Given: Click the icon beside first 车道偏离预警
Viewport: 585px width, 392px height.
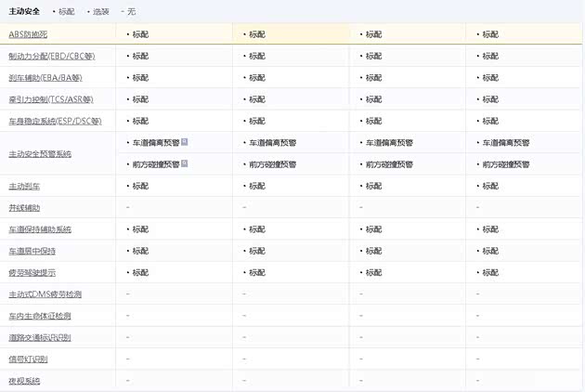Looking at the screenshot, I should (x=185, y=142).
